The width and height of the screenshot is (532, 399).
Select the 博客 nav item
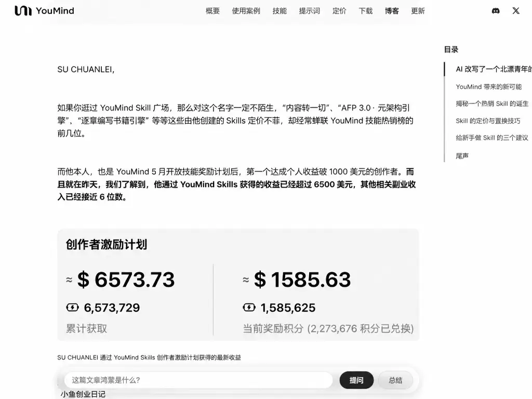(x=392, y=11)
